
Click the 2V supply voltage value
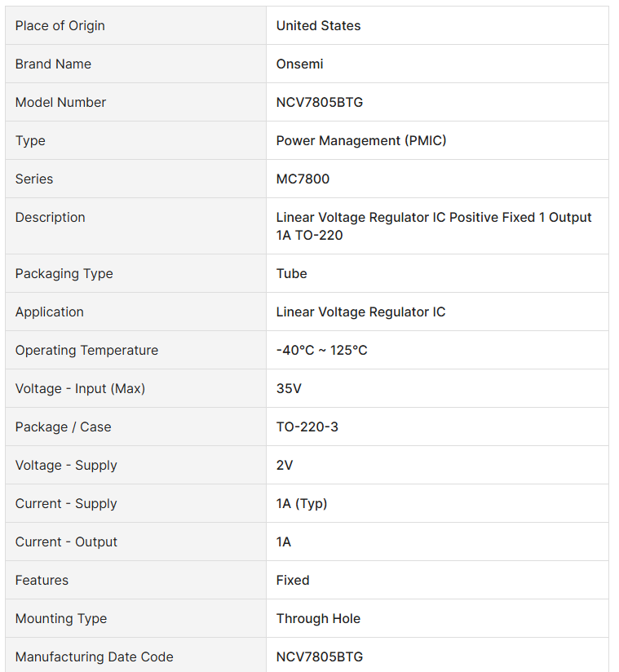point(284,466)
